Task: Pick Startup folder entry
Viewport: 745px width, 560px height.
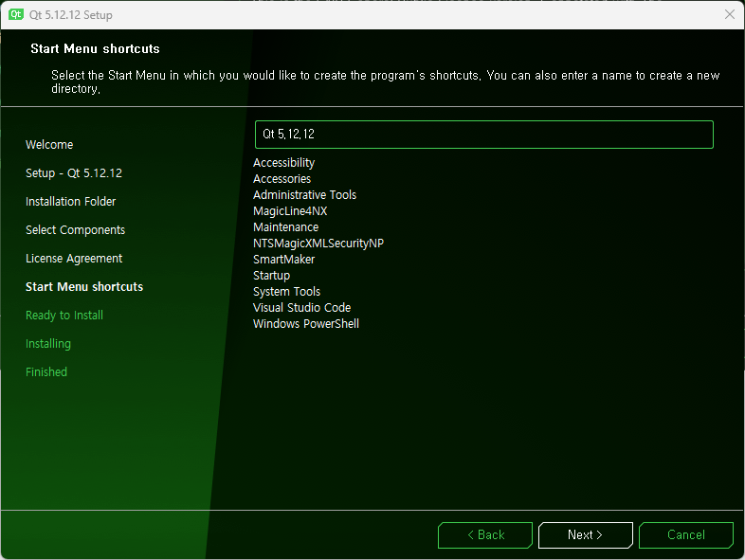Action: 271,276
